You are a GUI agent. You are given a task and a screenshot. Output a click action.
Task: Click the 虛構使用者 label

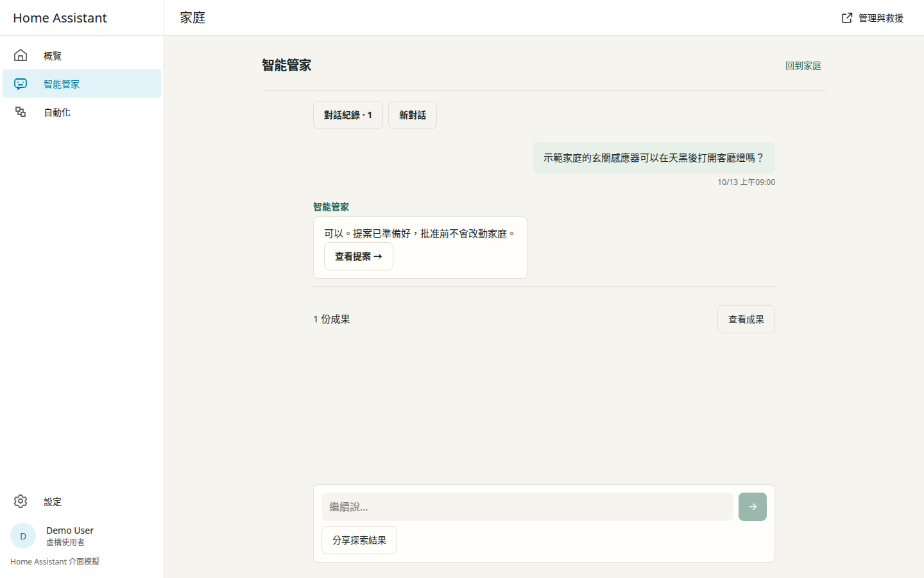pyautogui.click(x=65, y=543)
